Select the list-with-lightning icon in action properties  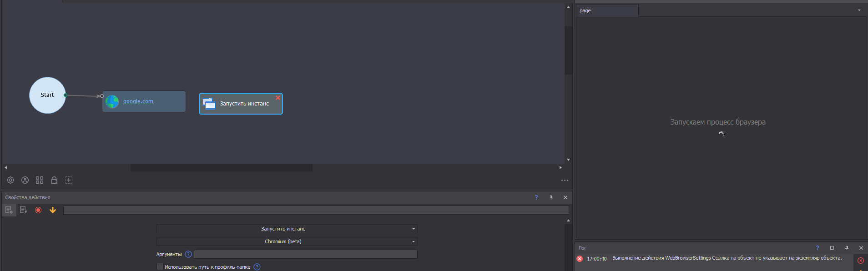click(x=24, y=210)
